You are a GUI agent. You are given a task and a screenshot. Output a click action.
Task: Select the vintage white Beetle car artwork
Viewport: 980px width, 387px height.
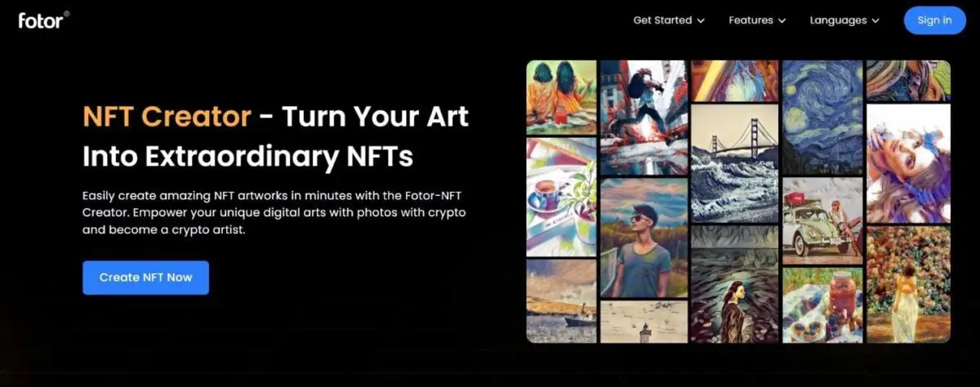click(822, 220)
